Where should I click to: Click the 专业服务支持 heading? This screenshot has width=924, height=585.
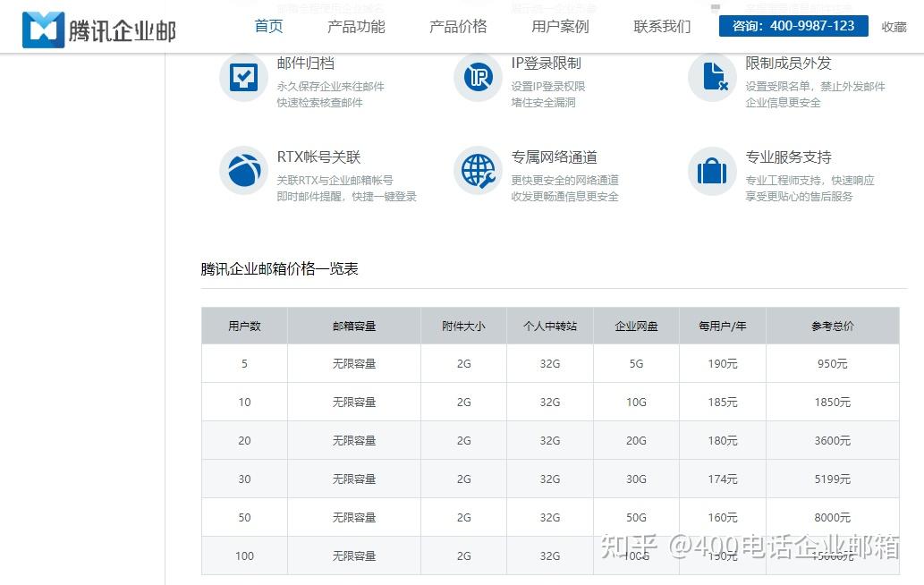click(x=788, y=157)
